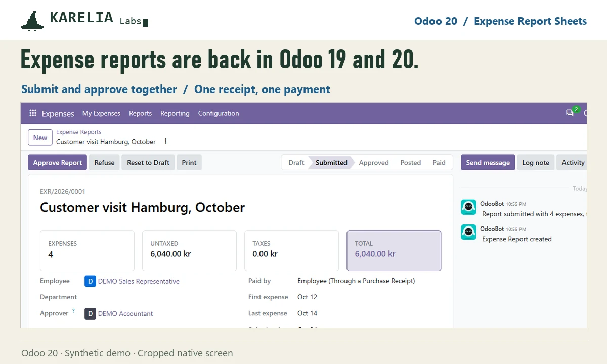Open the actions kebab menu next to the report title
Viewport: 607px width, 364px height.
tap(165, 141)
